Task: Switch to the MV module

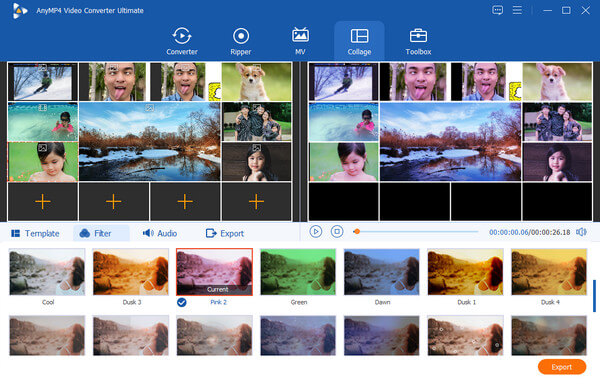Action: pyautogui.click(x=300, y=41)
